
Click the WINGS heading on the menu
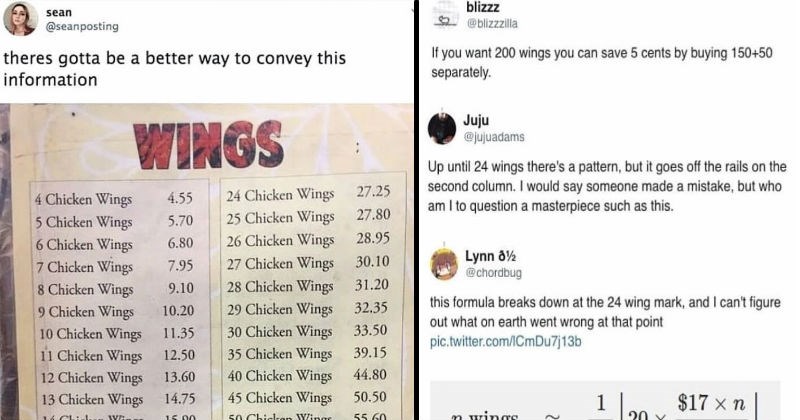pos(208,145)
